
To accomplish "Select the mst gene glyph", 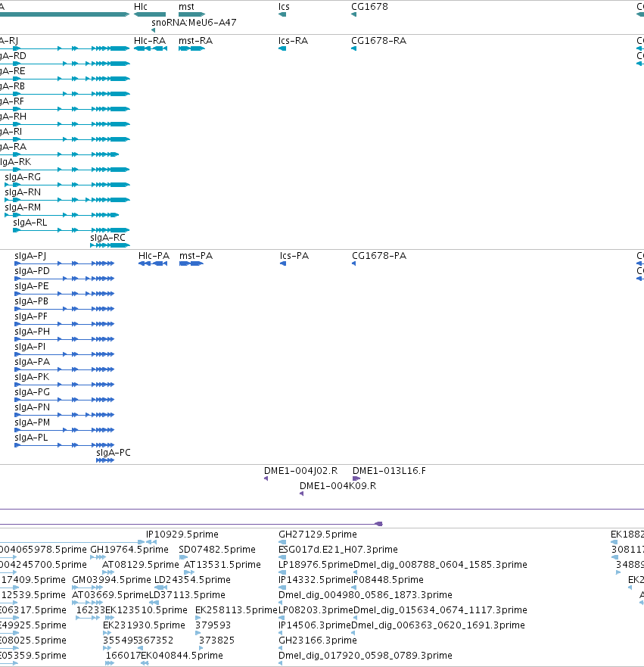I will coord(191,14).
